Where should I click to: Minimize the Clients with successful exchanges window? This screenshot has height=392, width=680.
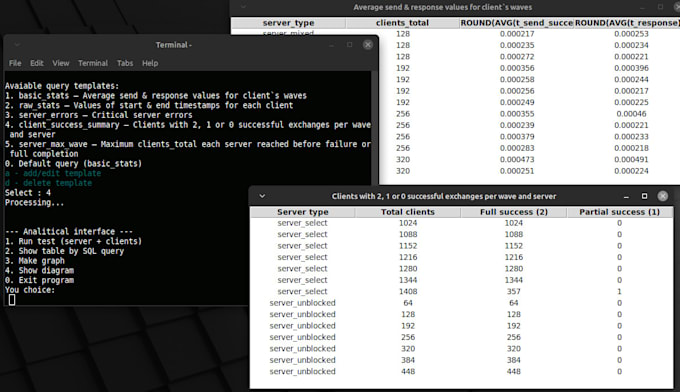pos(626,196)
